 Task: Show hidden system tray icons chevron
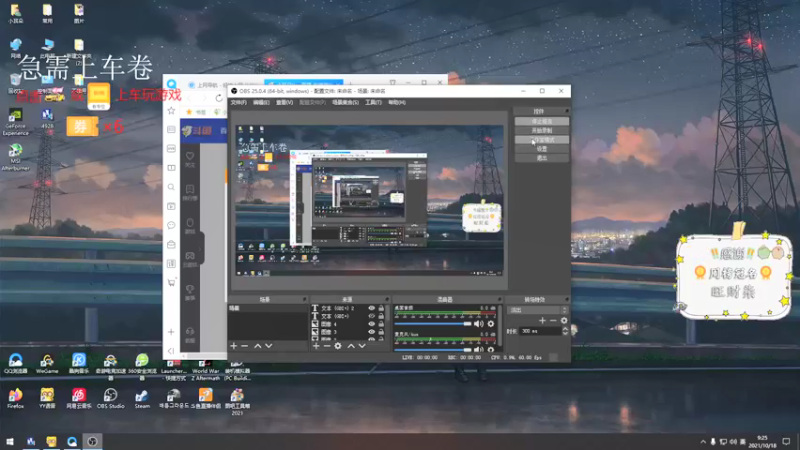click(703, 442)
